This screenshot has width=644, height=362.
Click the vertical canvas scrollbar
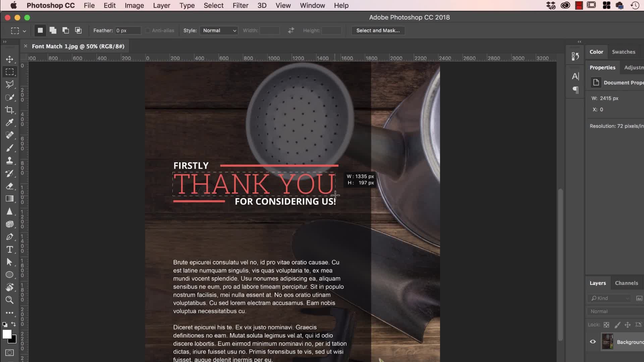[560, 265]
